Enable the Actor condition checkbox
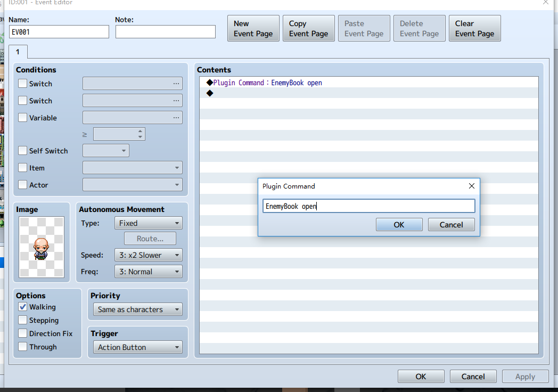The image size is (558, 392). (x=22, y=185)
